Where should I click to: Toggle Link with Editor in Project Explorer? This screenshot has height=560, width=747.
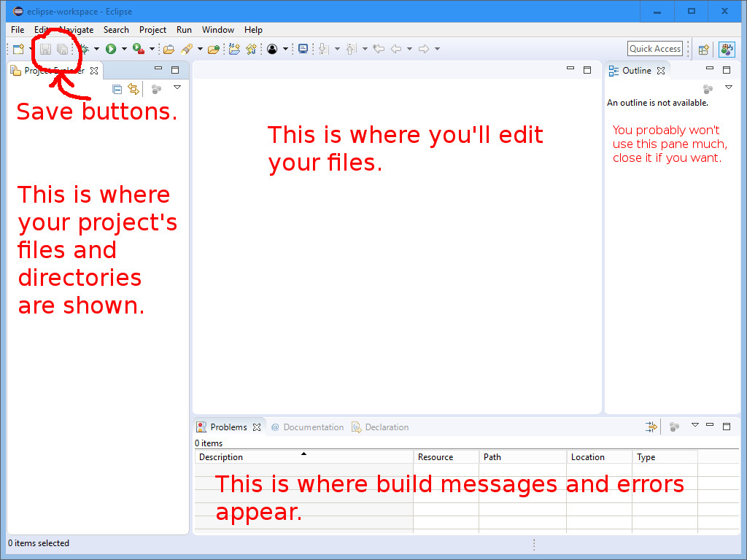[133, 89]
